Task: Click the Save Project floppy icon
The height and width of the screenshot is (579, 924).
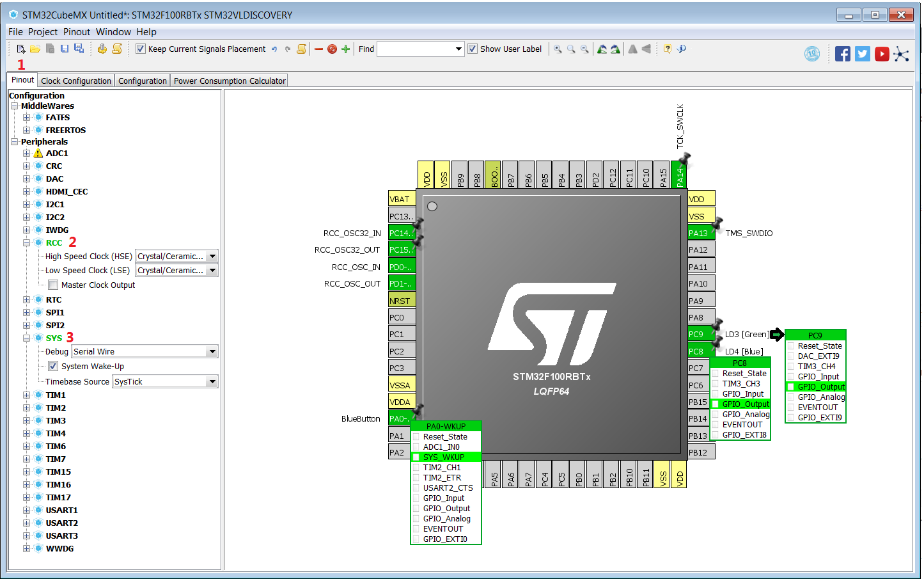Action: [65, 49]
